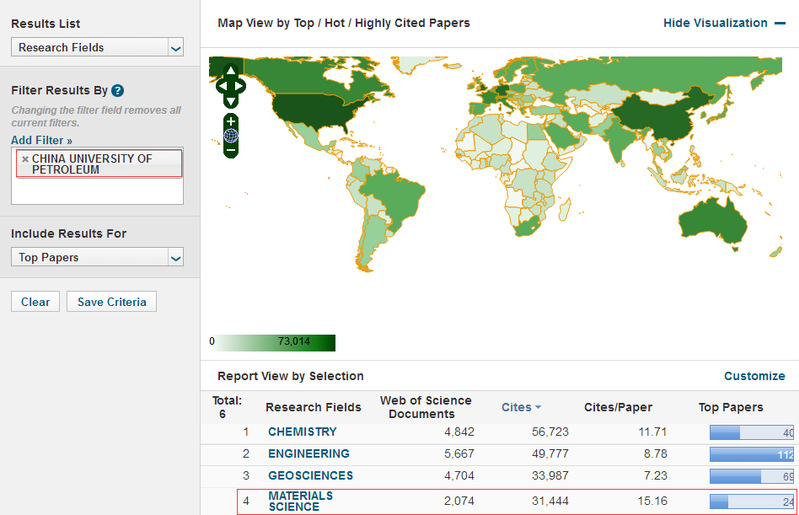Remove China University of Petroleum filter
799x515 pixels.
click(25, 159)
